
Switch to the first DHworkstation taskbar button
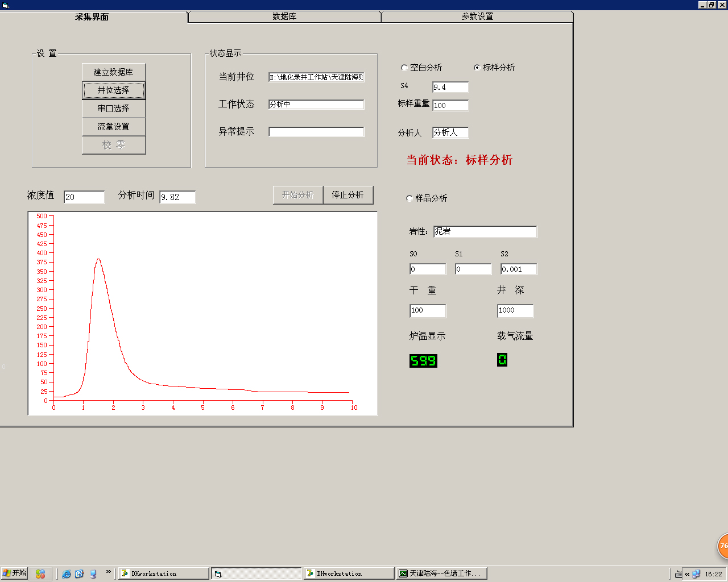pyautogui.click(x=164, y=573)
